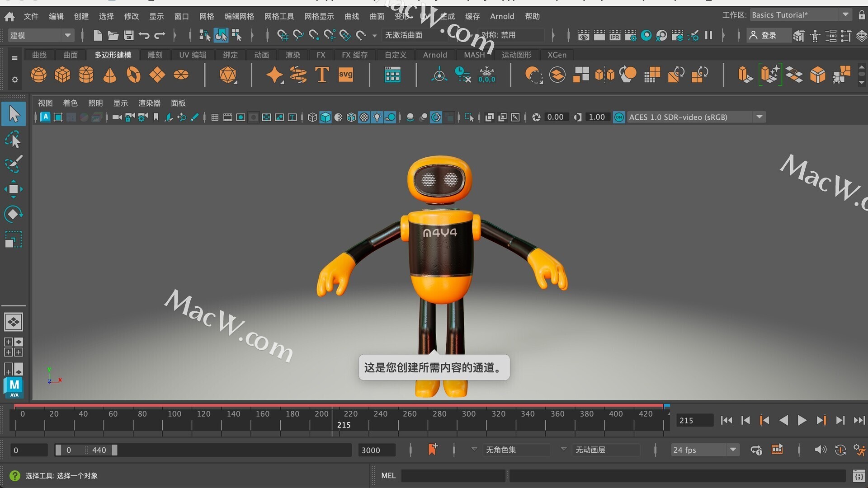Screen dimensions: 868x488
Task: Toggle smooth shade all in viewport
Action: 325,117
